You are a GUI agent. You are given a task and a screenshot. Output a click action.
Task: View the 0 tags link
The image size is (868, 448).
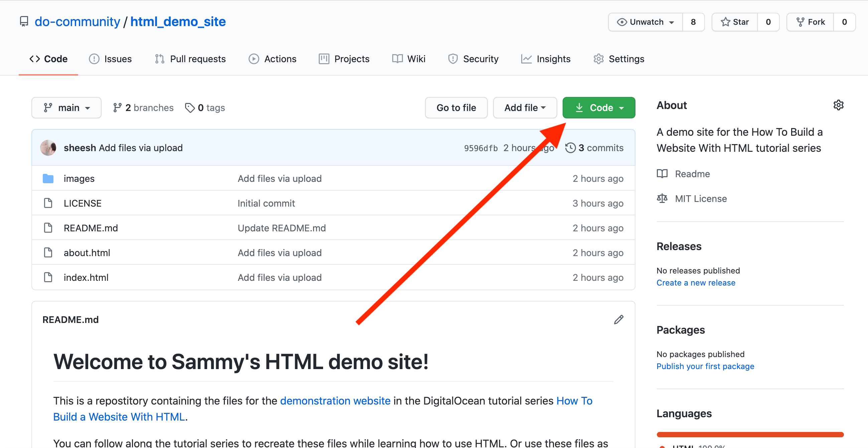click(205, 108)
